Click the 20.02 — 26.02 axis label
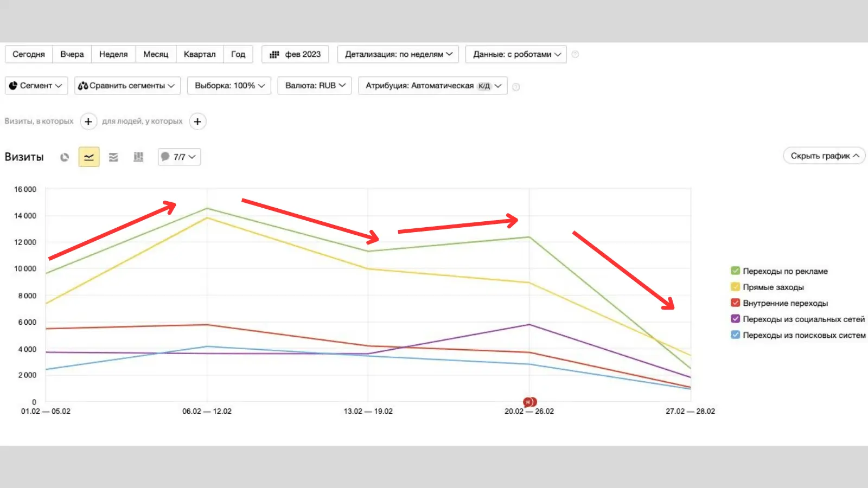Image resolution: width=868 pixels, height=488 pixels. click(x=529, y=411)
